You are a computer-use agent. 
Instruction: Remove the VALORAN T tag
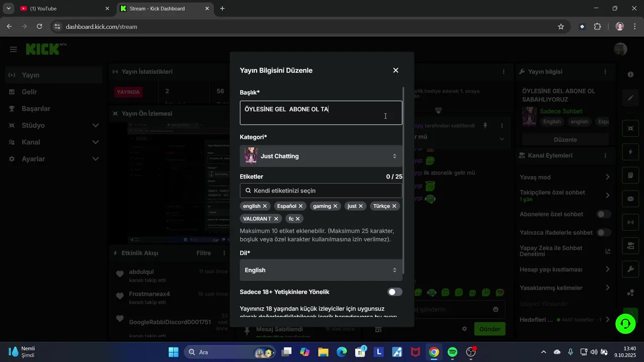[276, 219]
